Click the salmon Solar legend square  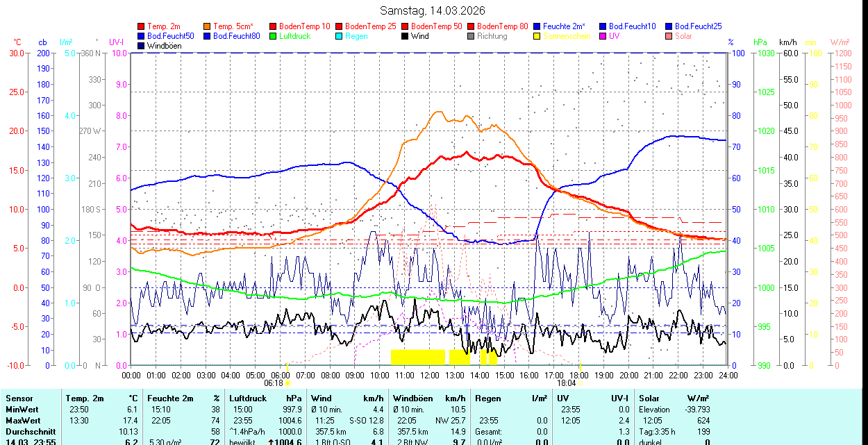point(669,36)
